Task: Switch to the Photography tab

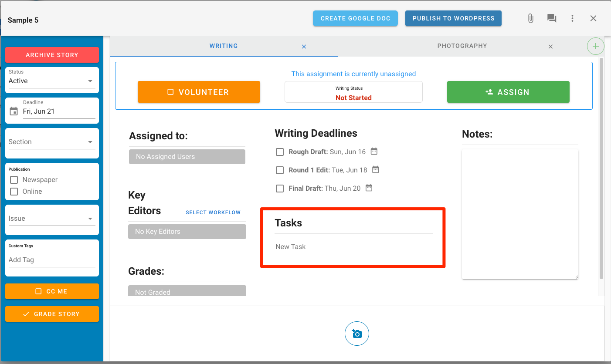Action: [x=462, y=46]
